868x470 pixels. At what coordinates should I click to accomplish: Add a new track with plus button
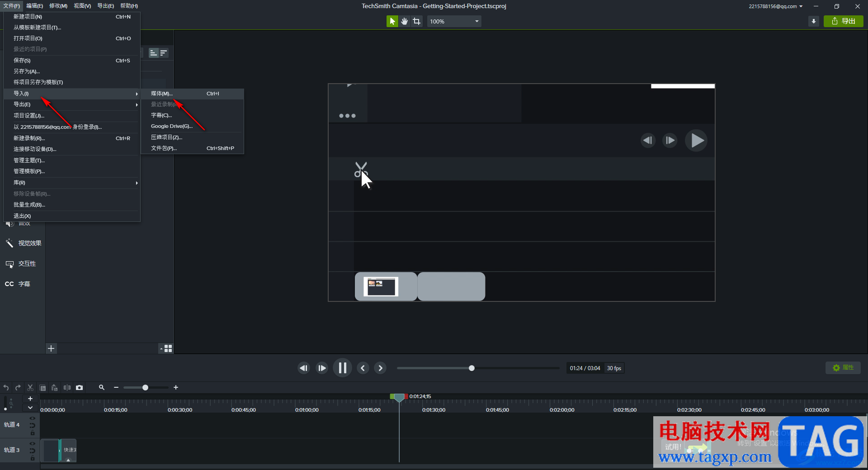[x=30, y=399]
